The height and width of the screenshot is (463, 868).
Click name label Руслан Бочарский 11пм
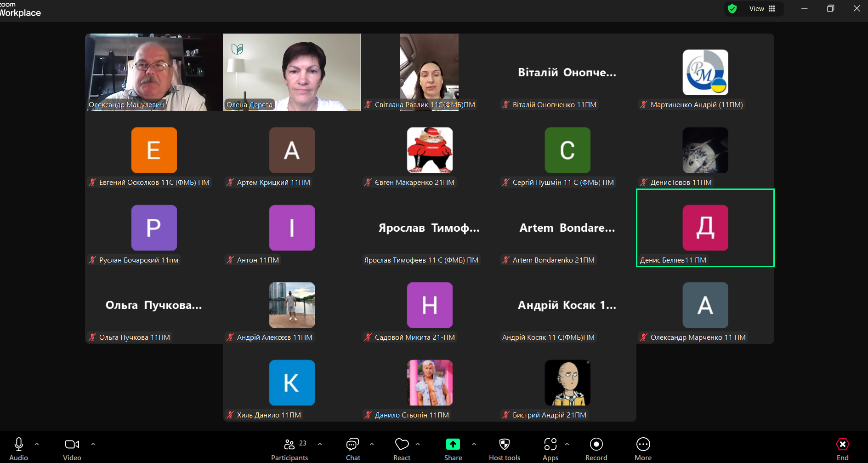[139, 260]
